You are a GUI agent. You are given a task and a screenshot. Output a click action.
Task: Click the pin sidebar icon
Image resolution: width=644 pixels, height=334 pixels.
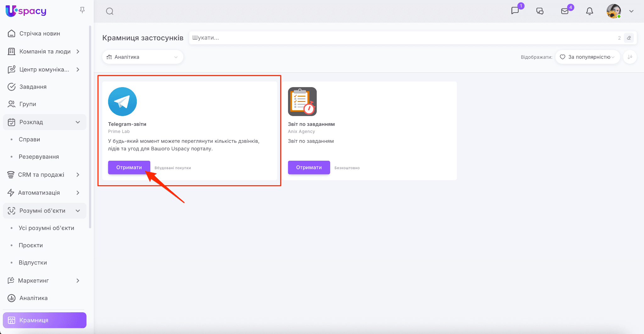tap(82, 10)
